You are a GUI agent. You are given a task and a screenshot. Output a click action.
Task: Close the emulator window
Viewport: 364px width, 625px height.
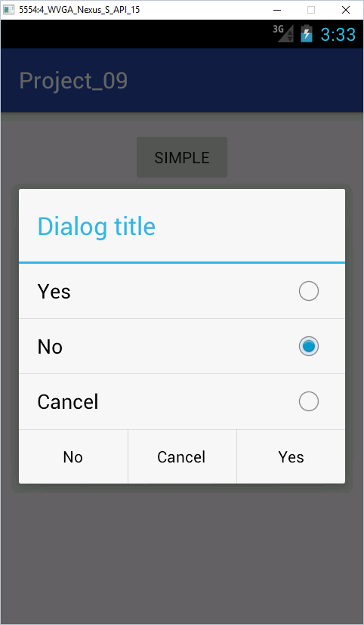346,10
